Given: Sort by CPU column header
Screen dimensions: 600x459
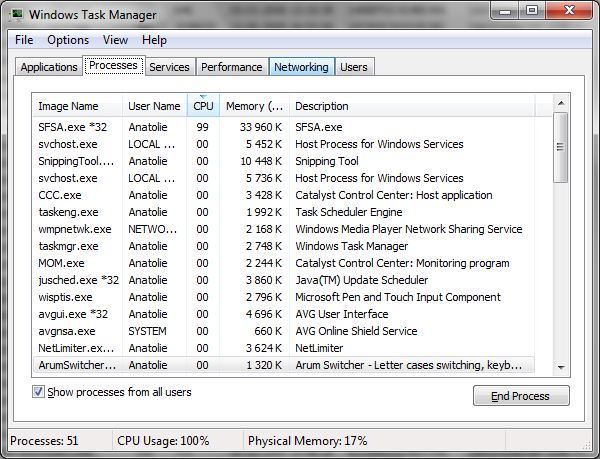Looking at the screenshot, I should coord(203,106).
